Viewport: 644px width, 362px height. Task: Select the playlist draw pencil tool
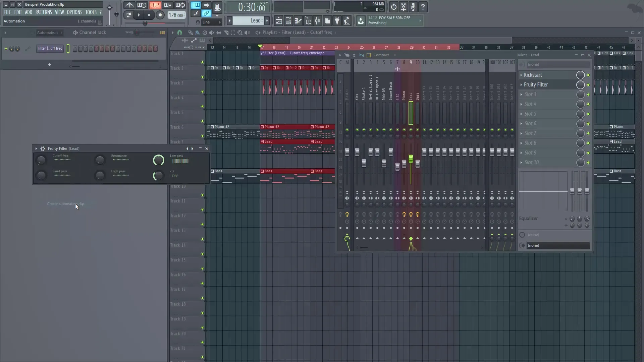191,33
